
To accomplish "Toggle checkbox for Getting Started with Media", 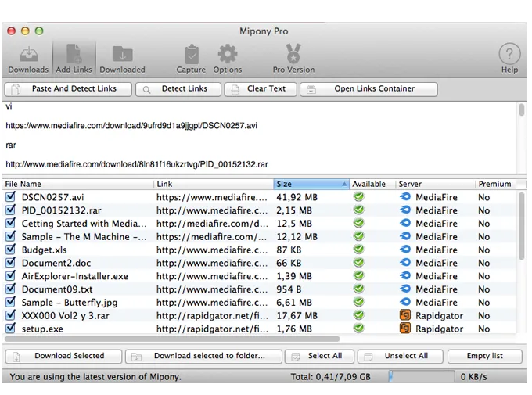I will (10, 223).
